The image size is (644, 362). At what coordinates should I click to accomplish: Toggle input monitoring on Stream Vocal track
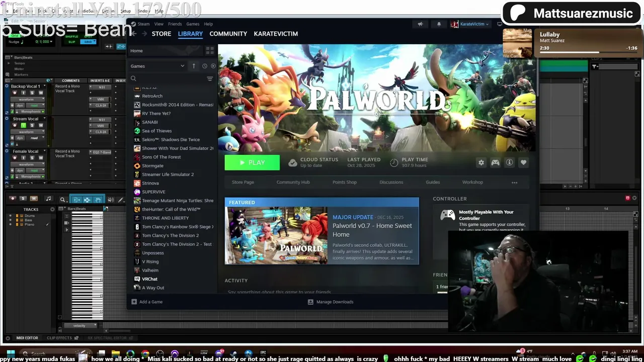23,125
